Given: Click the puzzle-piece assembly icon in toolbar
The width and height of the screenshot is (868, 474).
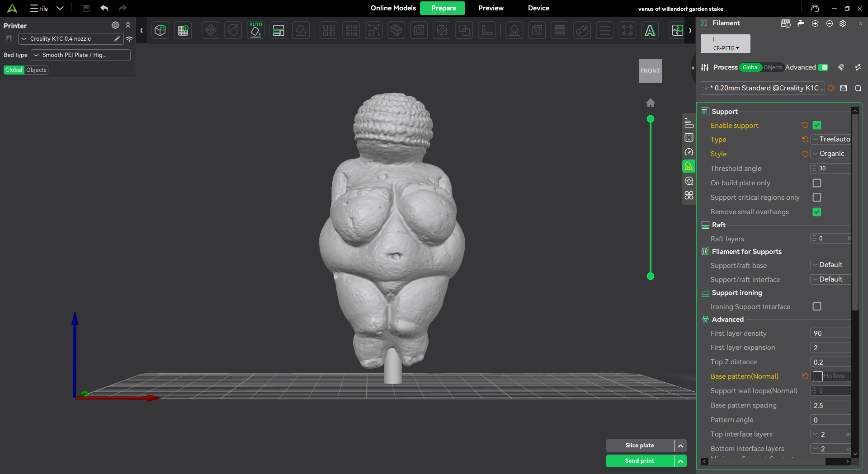Looking at the screenshot, I should tap(677, 30).
